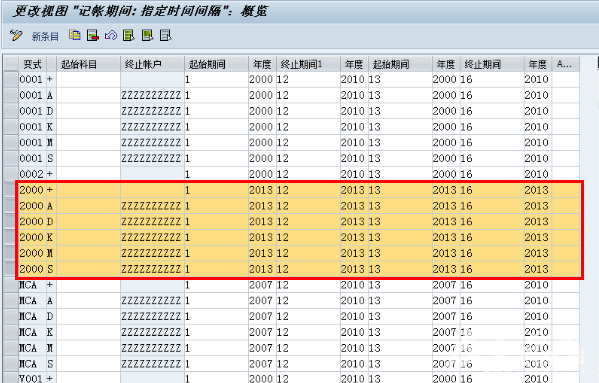Toggle the row selector for 2000 +
The image size is (599, 383).
11,190
